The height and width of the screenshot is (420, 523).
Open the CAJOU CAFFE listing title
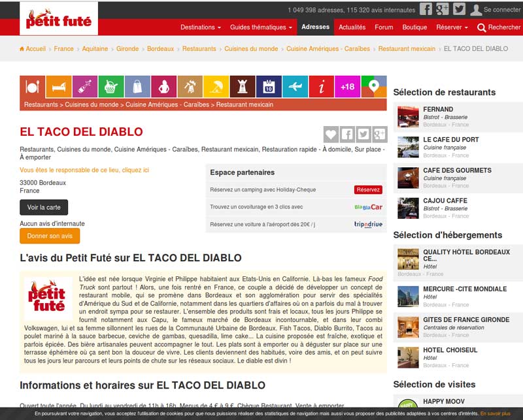tap(445, 201)
